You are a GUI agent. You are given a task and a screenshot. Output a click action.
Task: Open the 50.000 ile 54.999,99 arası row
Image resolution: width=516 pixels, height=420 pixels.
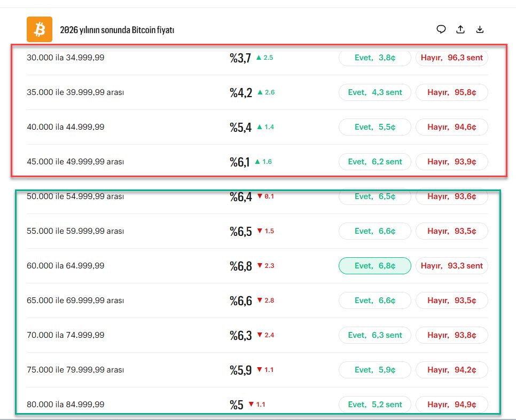tap(75, 197)
